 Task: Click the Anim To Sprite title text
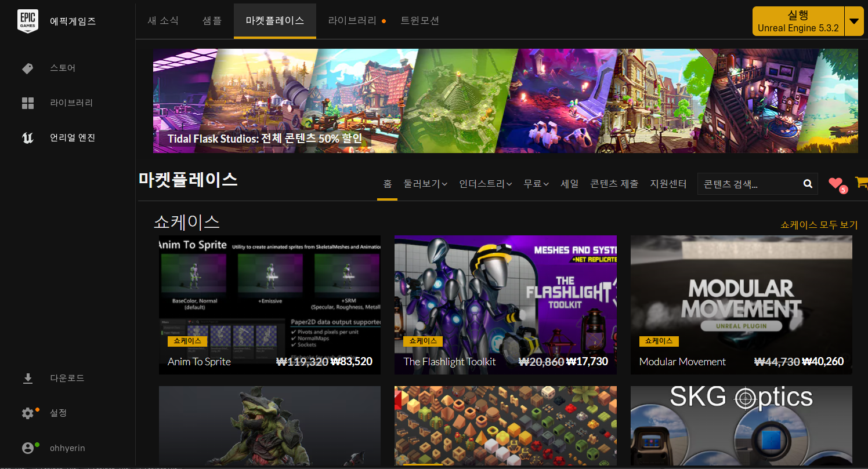pos(199,362)
